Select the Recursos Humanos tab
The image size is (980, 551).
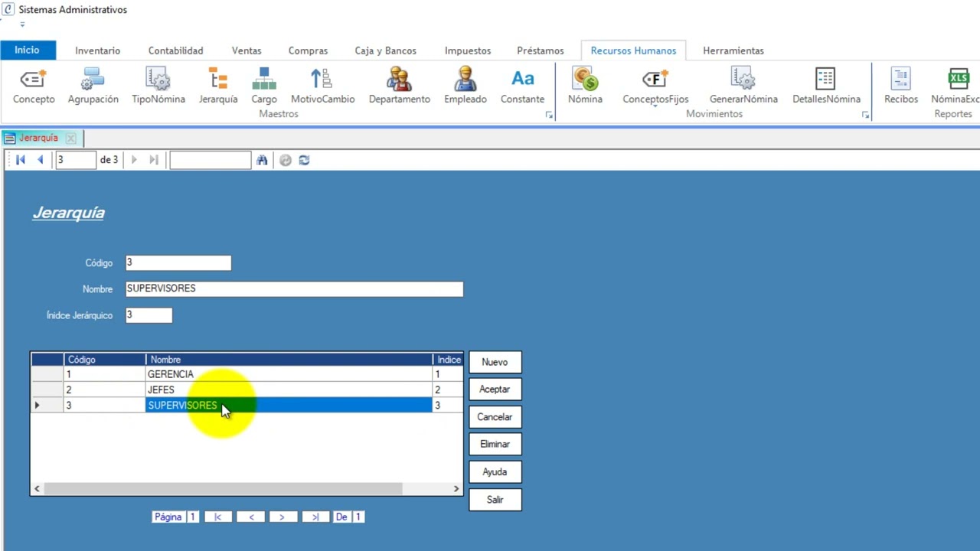click(x=633, y=51)
